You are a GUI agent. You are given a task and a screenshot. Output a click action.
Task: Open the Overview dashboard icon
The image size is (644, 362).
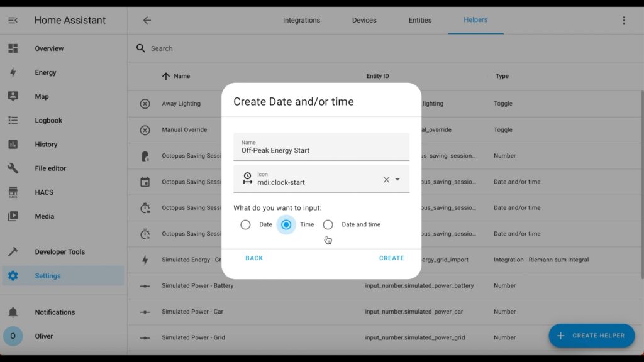click(13, 48)
